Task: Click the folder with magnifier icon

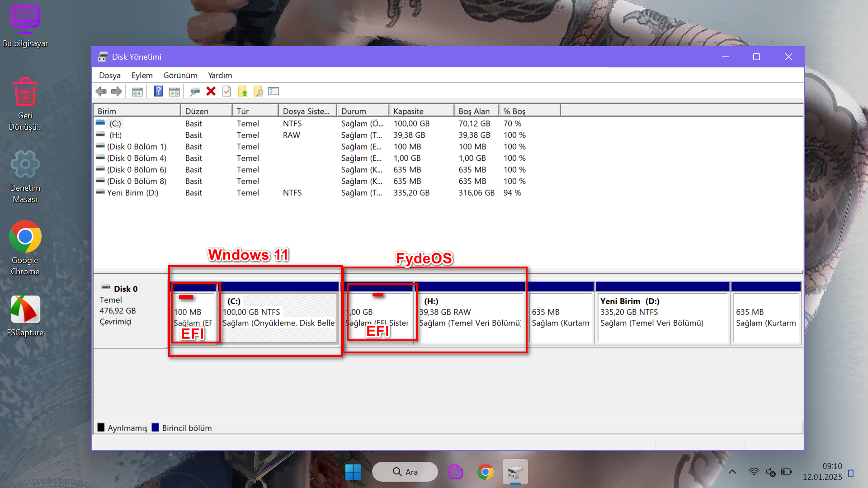Action: 258,92
